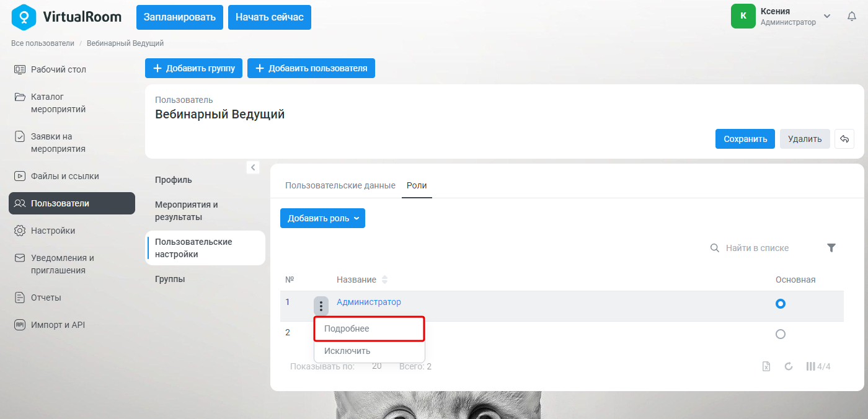Select the Основная radio in row 2

[781, 334]
